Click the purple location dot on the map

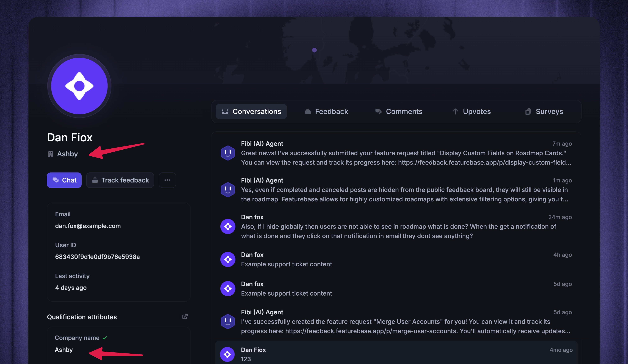(x=314, y=50)
